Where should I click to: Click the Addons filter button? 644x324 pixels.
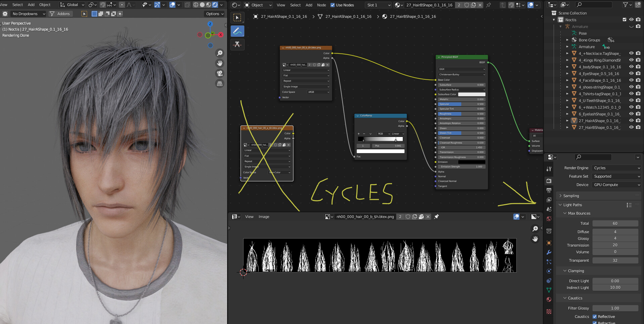point(60,14)
